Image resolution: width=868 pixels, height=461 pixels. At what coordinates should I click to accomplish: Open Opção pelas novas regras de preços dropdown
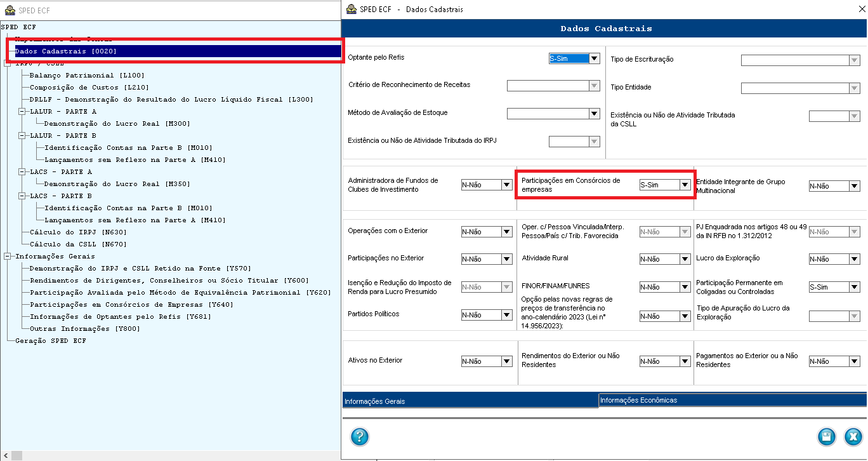click(685, 316)
